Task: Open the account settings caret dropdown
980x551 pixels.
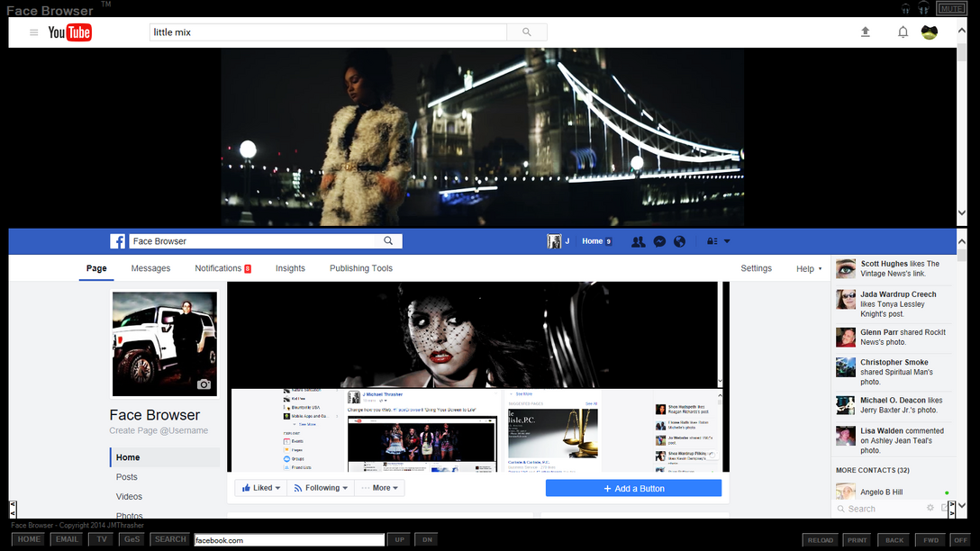Action: point(725,240)
